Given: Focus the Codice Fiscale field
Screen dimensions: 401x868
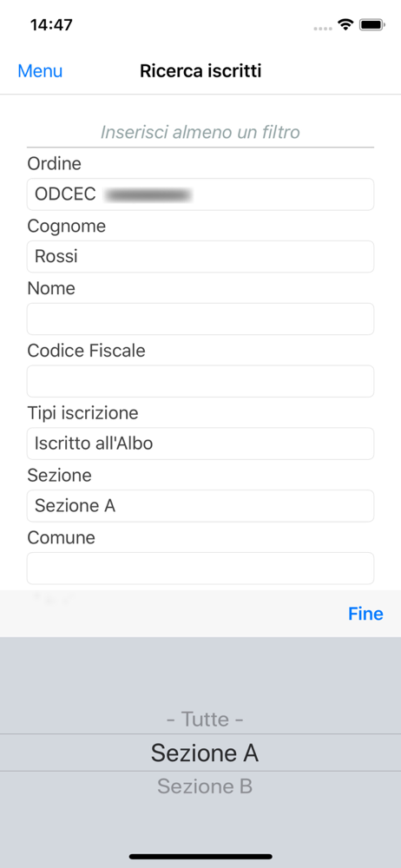Looking at the screenshot, I should (200, 381).
